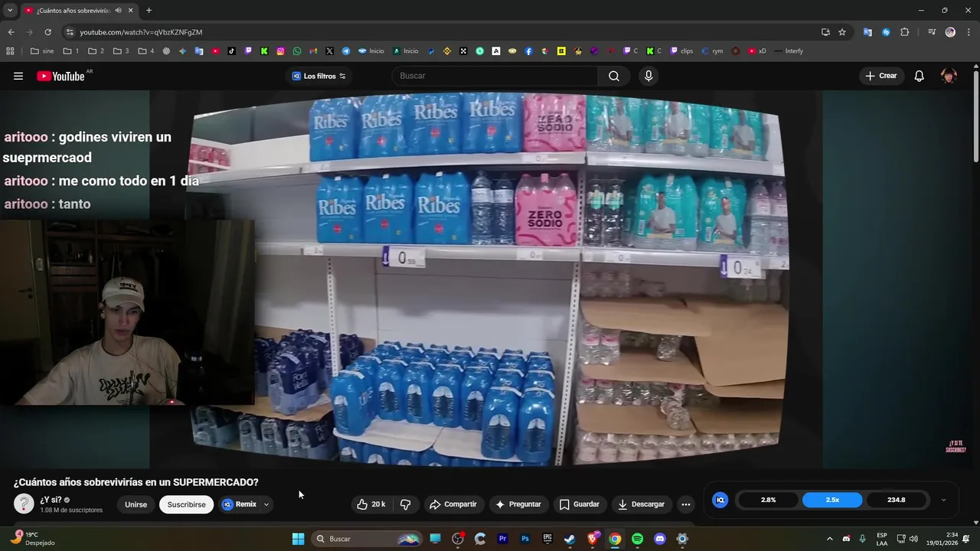Open the YouTube notifications bell
Screen dimensions: 980x551
920,76
